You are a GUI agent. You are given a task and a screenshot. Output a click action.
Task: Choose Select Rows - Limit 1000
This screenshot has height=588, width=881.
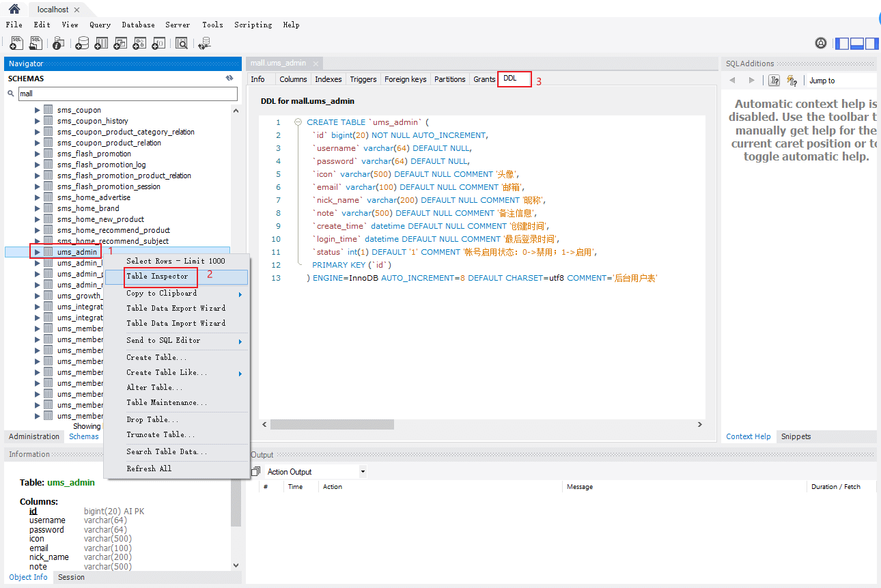coord(176,261)
